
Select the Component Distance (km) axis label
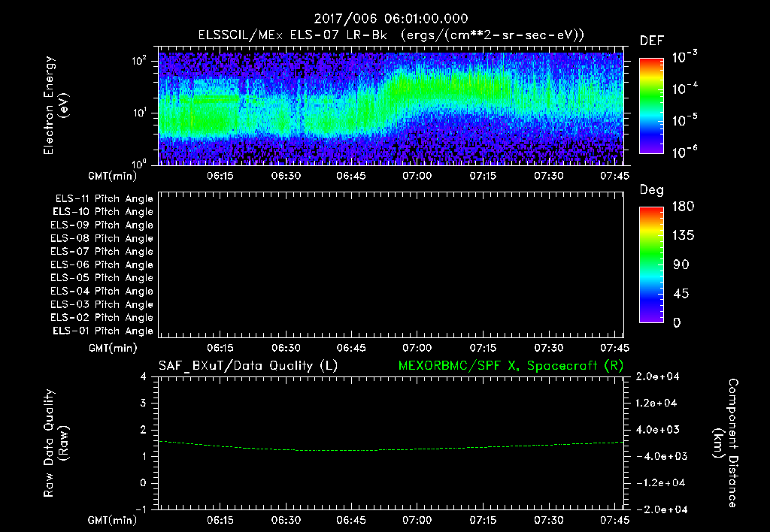(x=726, y=443)
